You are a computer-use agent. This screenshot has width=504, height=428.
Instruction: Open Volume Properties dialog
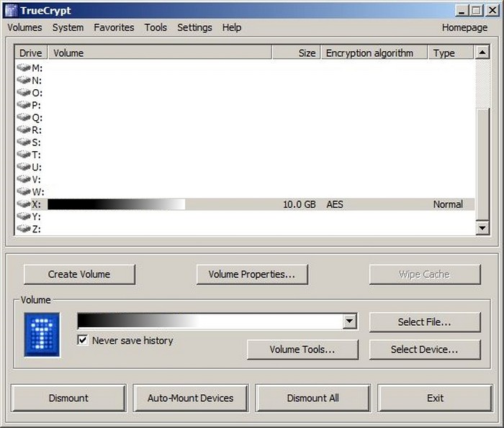251,274
